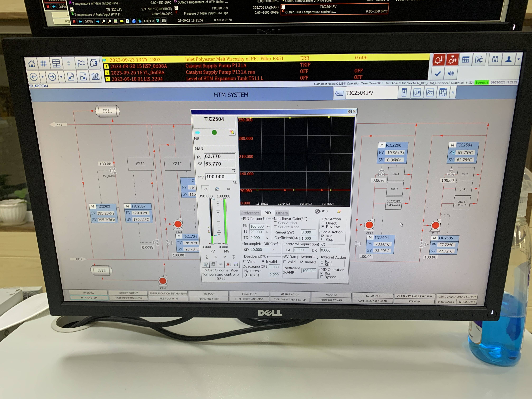The width and height of the screenshot is (532, 399).
Task: Expand the forward navigation history dropdown
Action: click(x=61, y=77)
